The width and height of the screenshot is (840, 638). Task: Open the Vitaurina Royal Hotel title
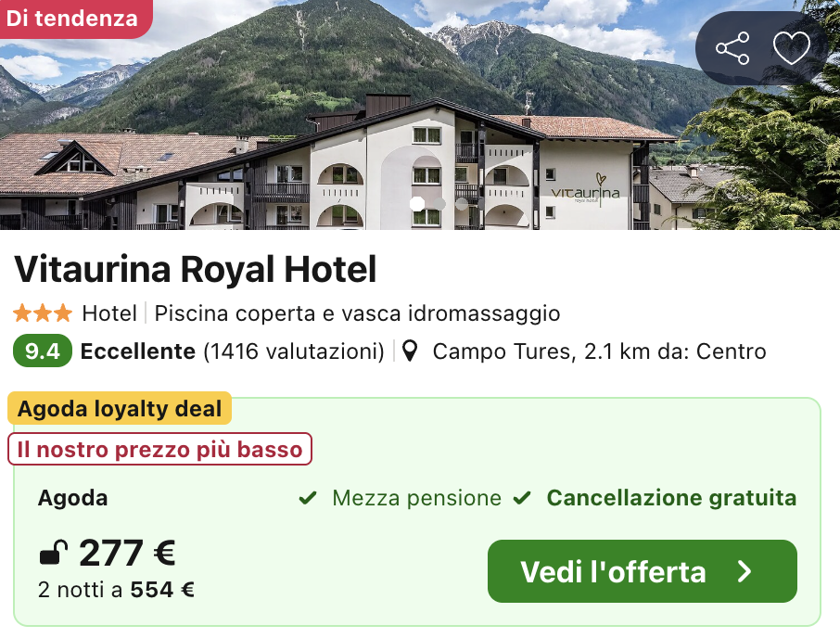(196, 270)
